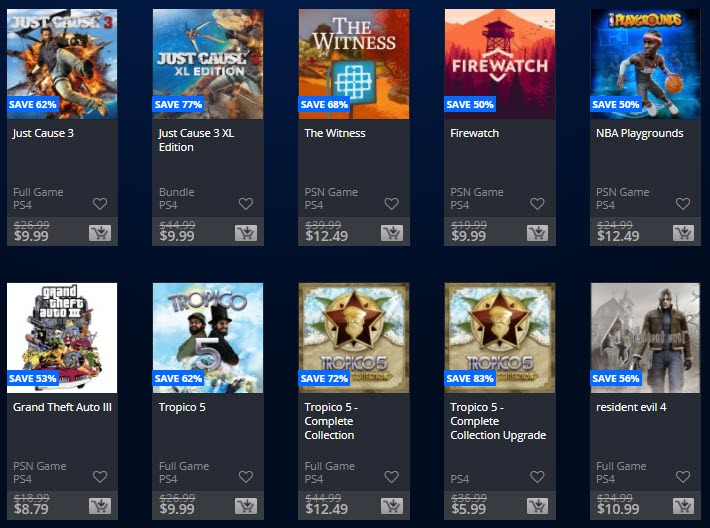Toggle wishlist heart for resident evil 4
This screenshot has height=528, width=710.
pos(683,476)
